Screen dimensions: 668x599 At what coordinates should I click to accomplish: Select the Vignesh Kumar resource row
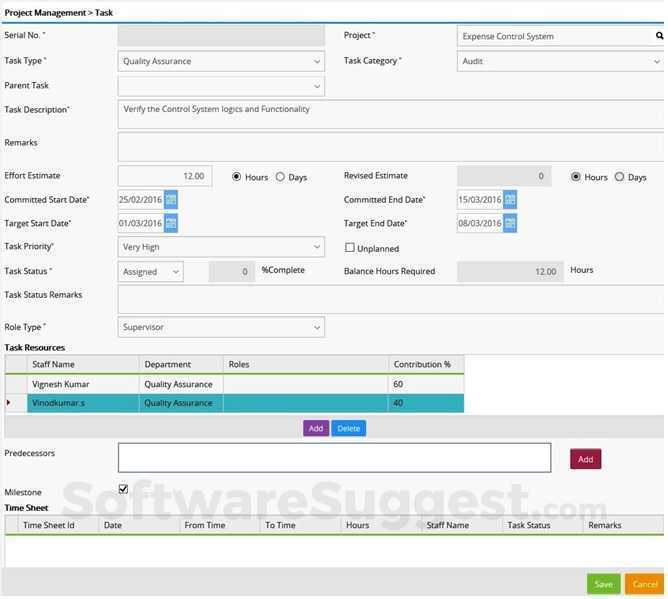coord(234,384)
